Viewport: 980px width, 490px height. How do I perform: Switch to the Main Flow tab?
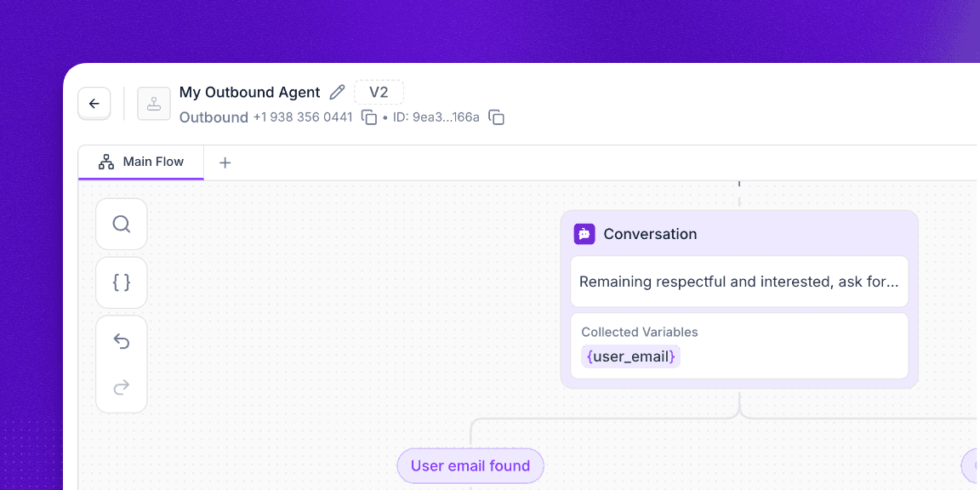(141, 162)
